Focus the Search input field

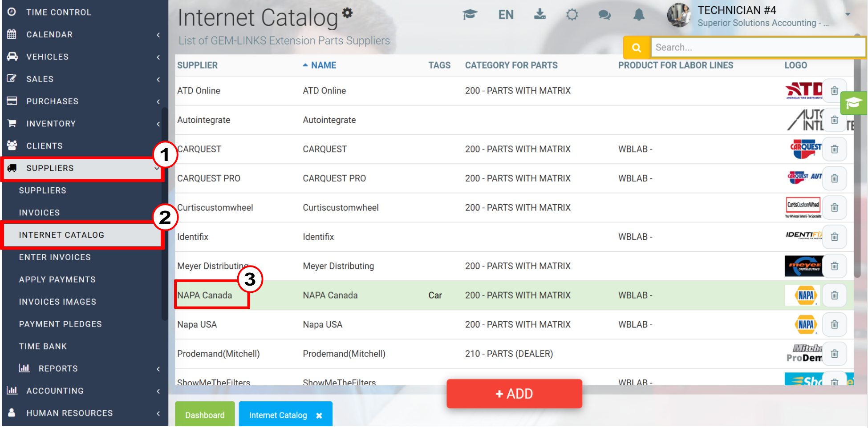[758, 48]
